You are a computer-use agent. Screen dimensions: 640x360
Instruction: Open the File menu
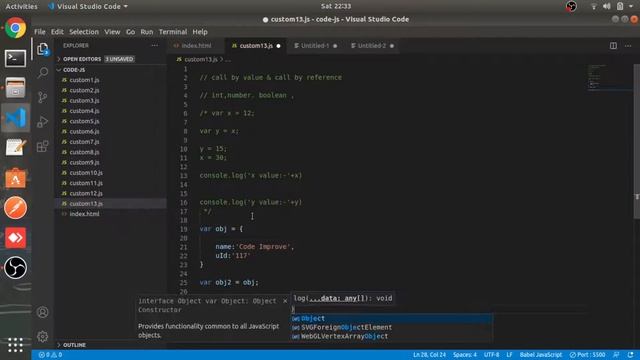pyautogui.click(x=40, y=32)
